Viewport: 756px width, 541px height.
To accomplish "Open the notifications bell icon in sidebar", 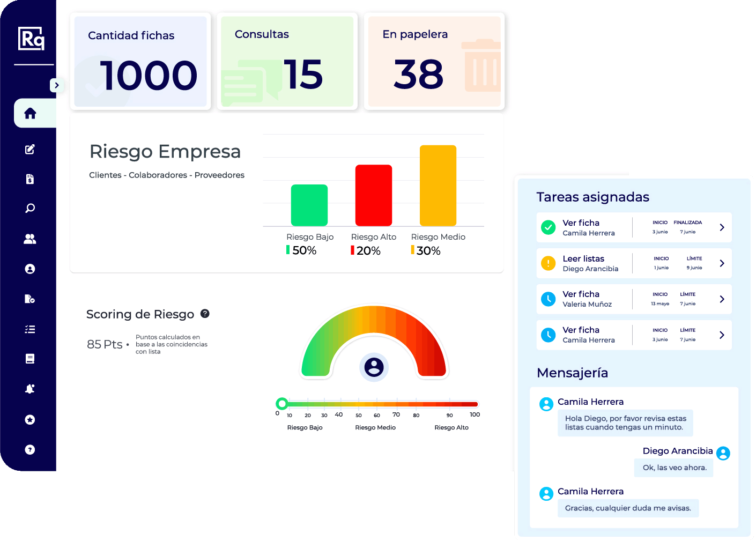I will [x=29, y=389].
